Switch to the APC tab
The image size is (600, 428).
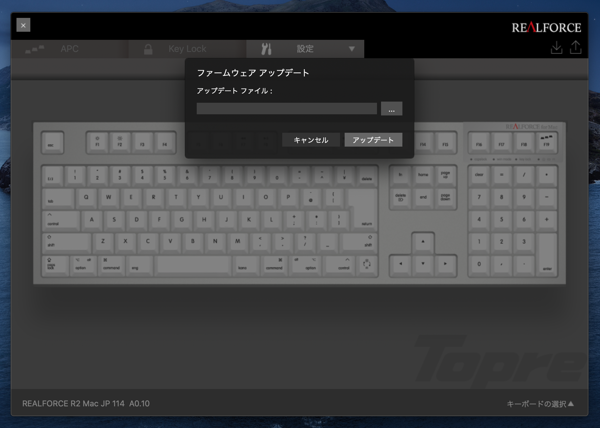pos(70,49)
